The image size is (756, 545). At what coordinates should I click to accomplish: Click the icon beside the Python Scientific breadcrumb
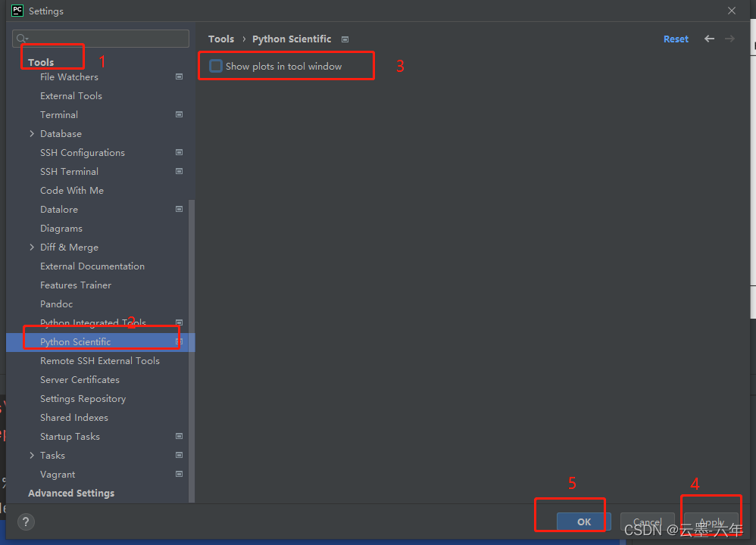point(345,39)
